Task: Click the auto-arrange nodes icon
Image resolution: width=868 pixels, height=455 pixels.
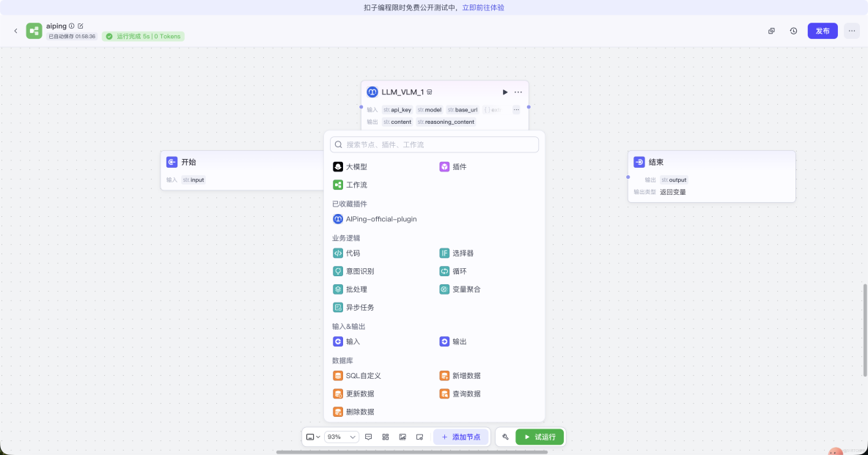Action: tap(385, 437)
